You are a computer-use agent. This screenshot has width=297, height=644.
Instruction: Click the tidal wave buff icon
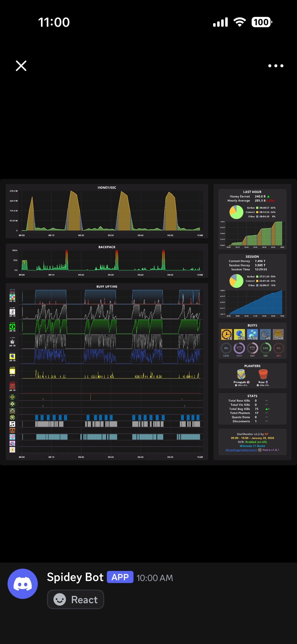[265, 334]
